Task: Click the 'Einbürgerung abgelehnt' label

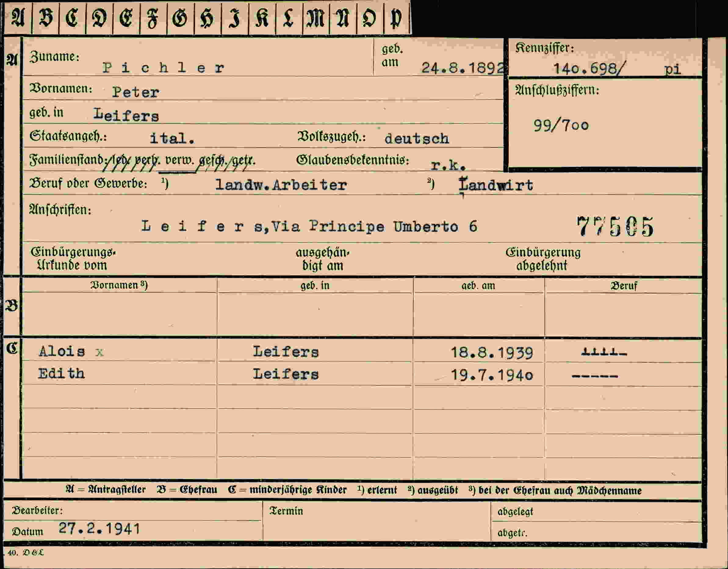Action: click(x=543, y=259)
